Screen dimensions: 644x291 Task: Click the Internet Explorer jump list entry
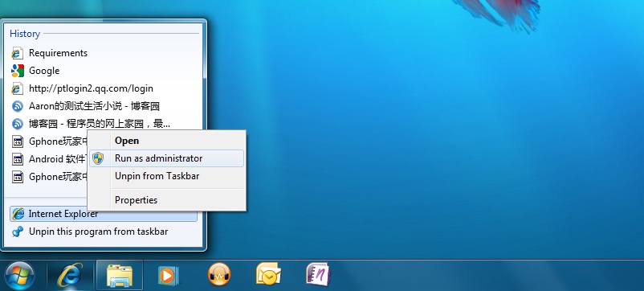pyautogui.click(x=103, y=214)
